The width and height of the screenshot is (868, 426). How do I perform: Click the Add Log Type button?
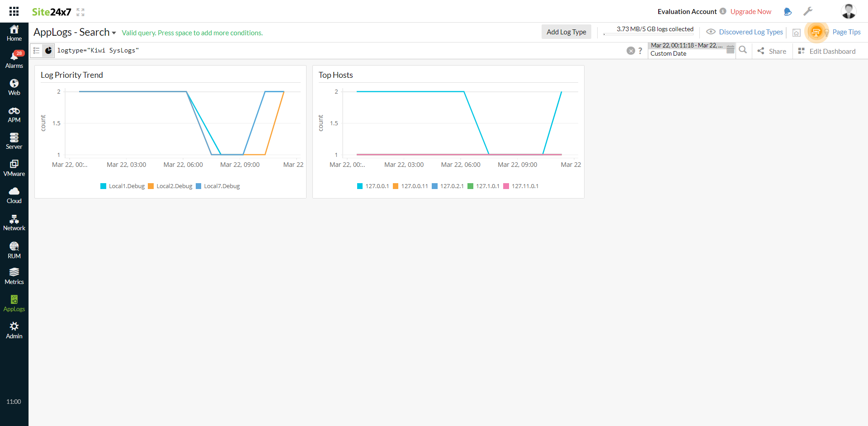click(x=566, y=32)
